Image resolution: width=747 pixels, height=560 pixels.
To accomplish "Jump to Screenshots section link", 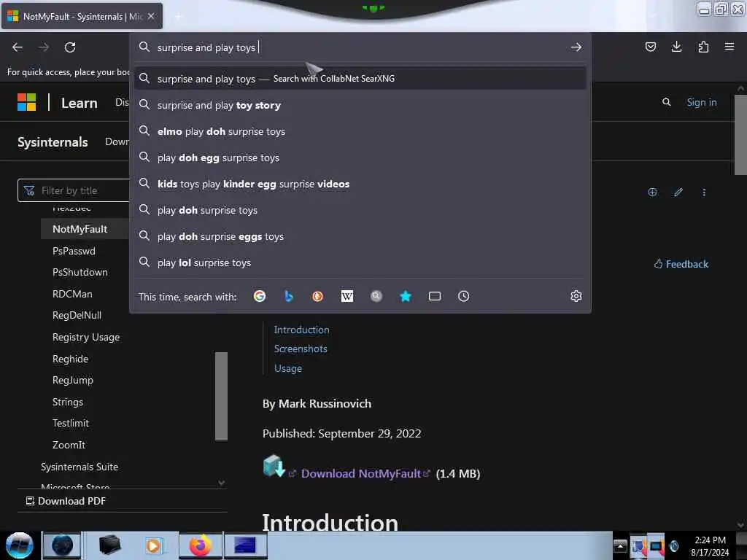I will coord(301,349).
